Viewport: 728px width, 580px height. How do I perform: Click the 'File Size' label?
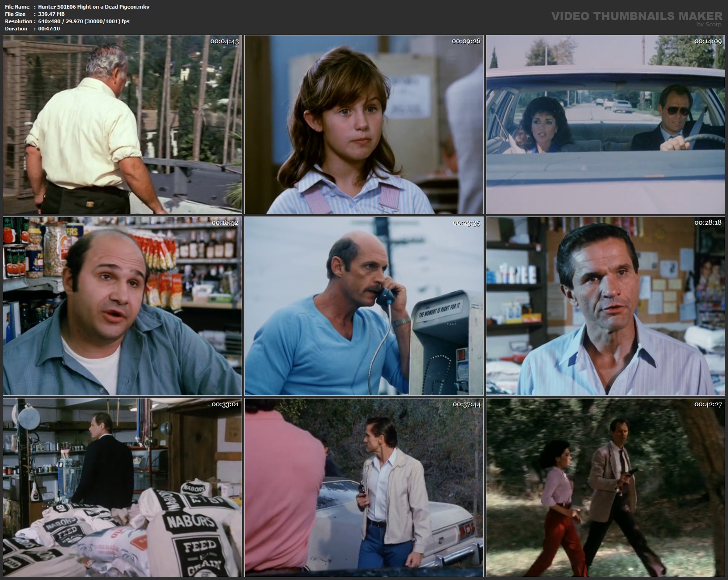pyautogui.click(x=15, y=14)
